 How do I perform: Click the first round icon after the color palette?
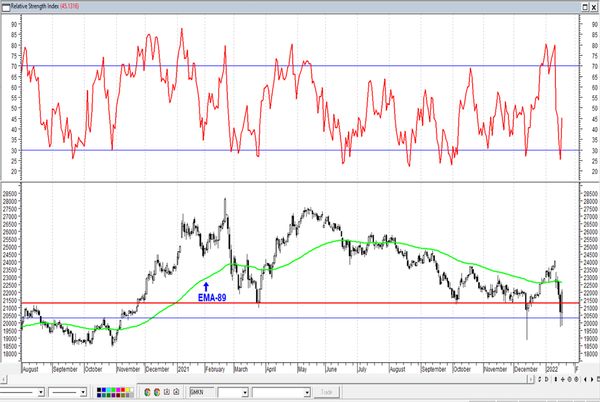click(148, 393)
